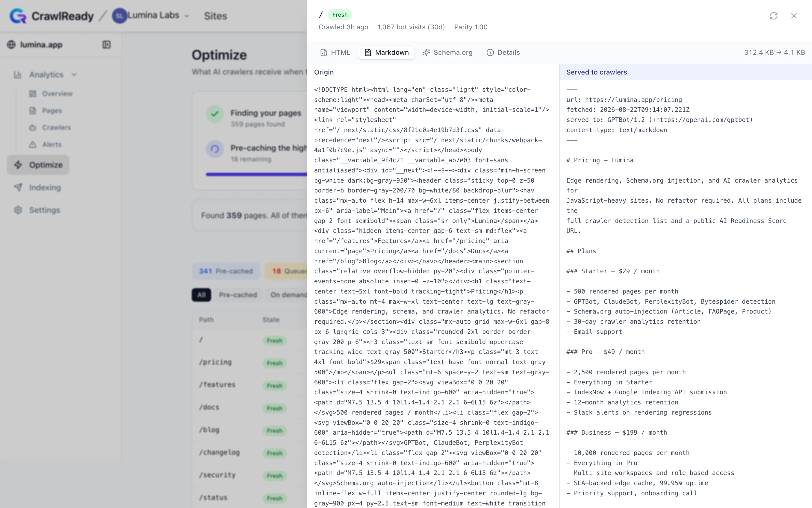This screenshot has height=508, width=812.
Task: Select the /blog path row
Action: pos(250,430)
